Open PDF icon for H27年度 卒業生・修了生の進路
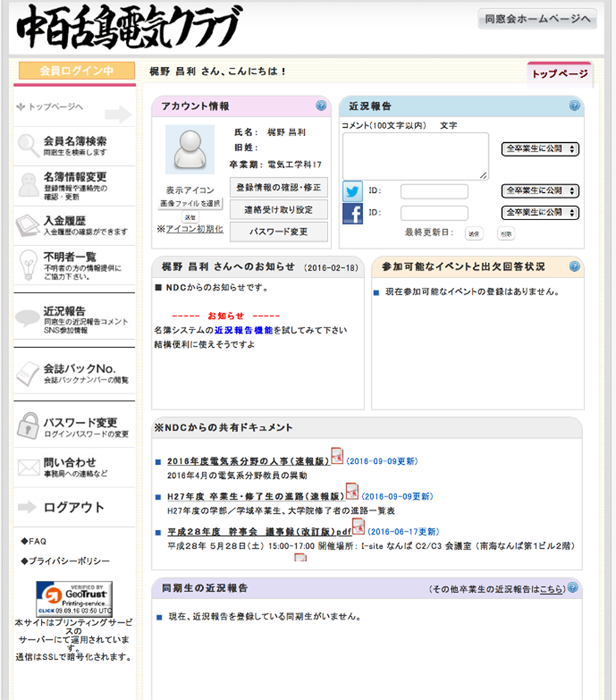Viewport: 616px width, 700px height. (352, 492)
